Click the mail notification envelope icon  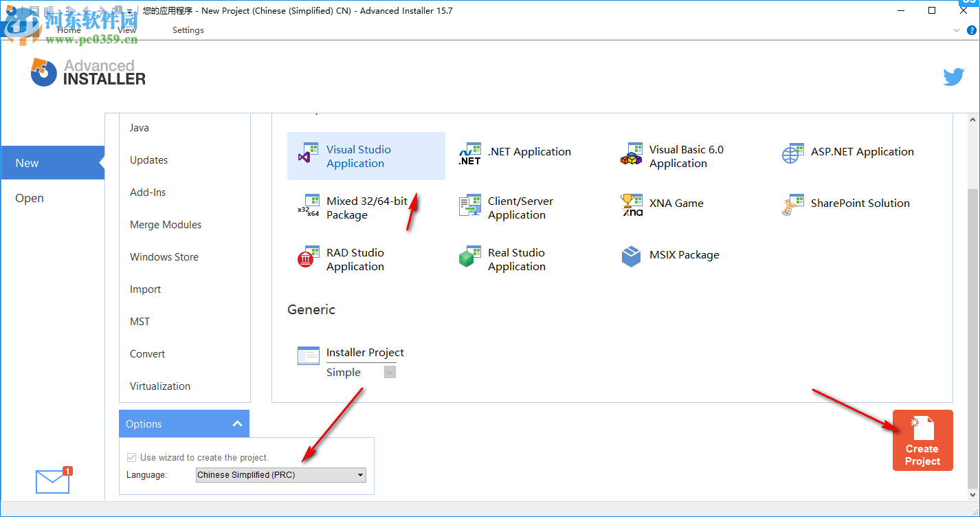(x=53, y=481)
